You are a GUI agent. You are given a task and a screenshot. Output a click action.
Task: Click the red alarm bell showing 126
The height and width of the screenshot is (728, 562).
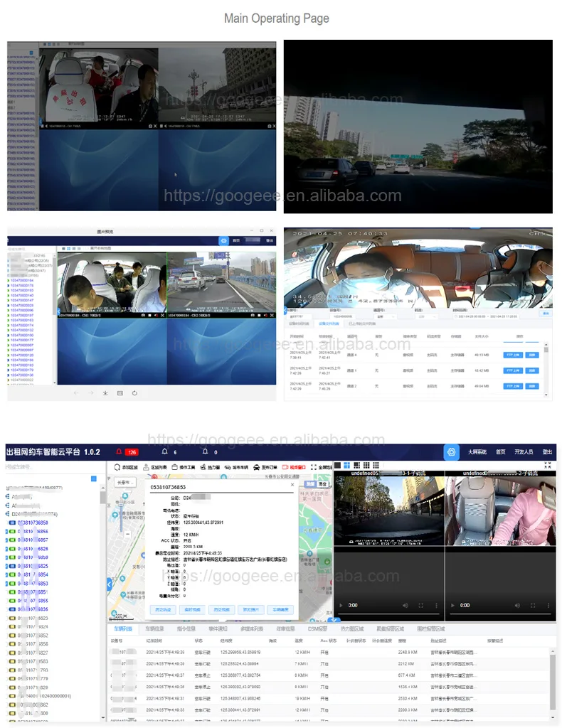point(131,452)
